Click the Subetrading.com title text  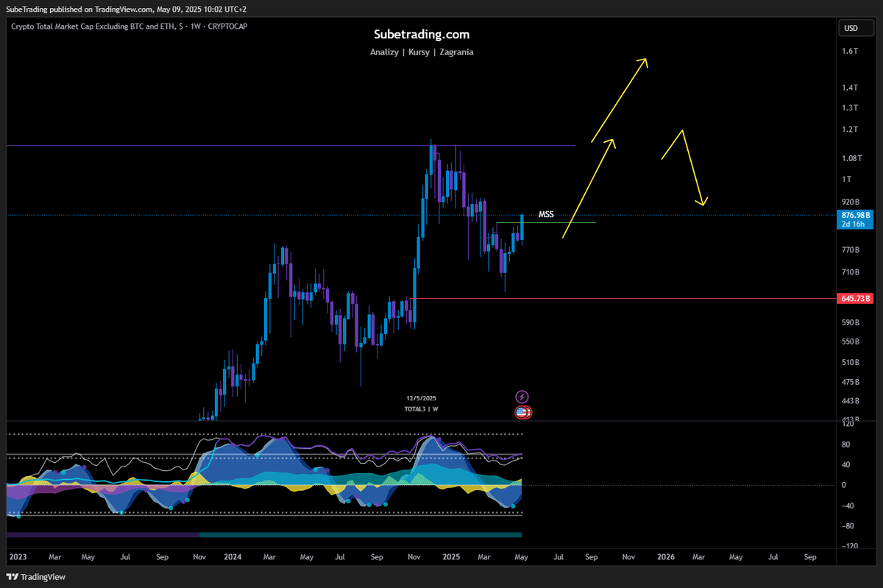(422, 35)
